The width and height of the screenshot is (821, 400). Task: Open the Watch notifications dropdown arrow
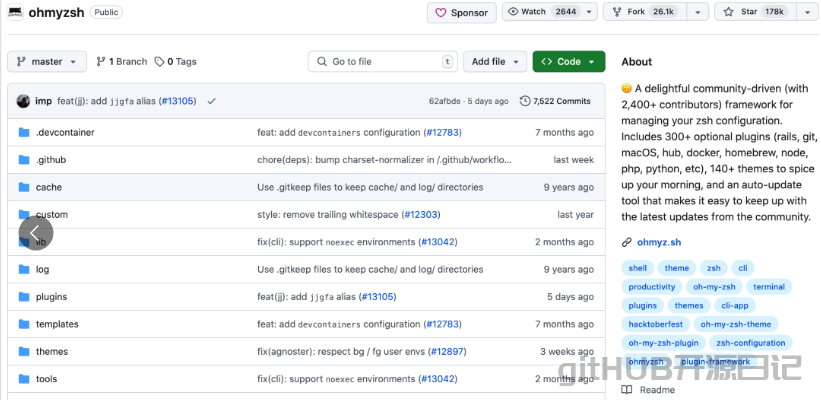[589, 12]
